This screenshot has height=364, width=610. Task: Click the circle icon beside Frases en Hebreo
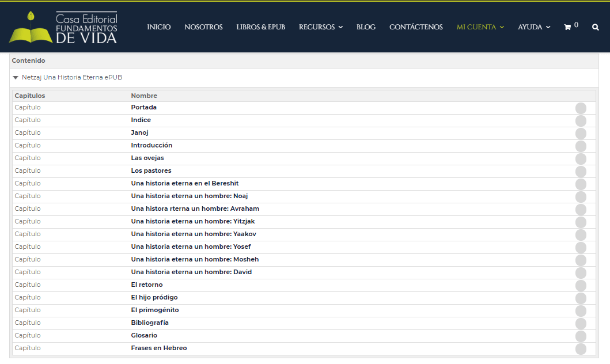coord(581,349)
